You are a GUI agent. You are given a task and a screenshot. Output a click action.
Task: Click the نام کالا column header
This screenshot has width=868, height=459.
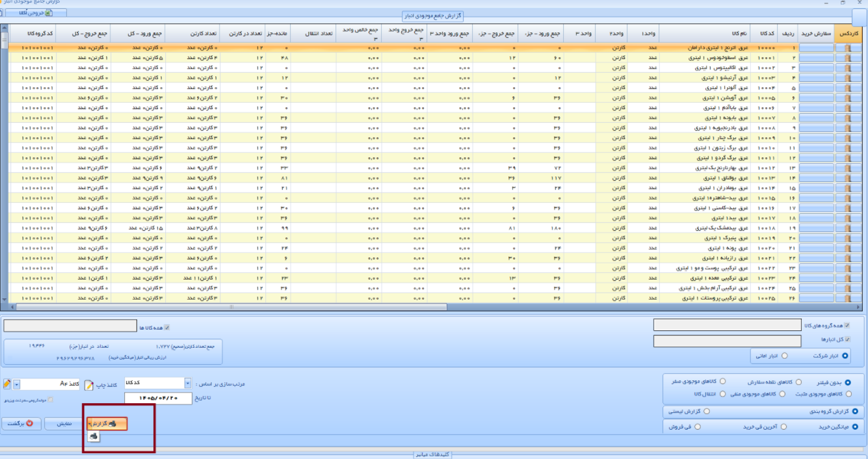pos(705,33)
